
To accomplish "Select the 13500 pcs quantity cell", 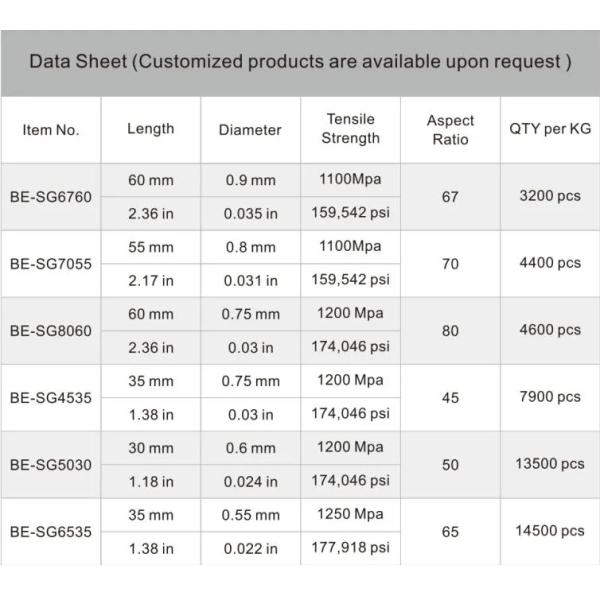I will pos(550,464).
